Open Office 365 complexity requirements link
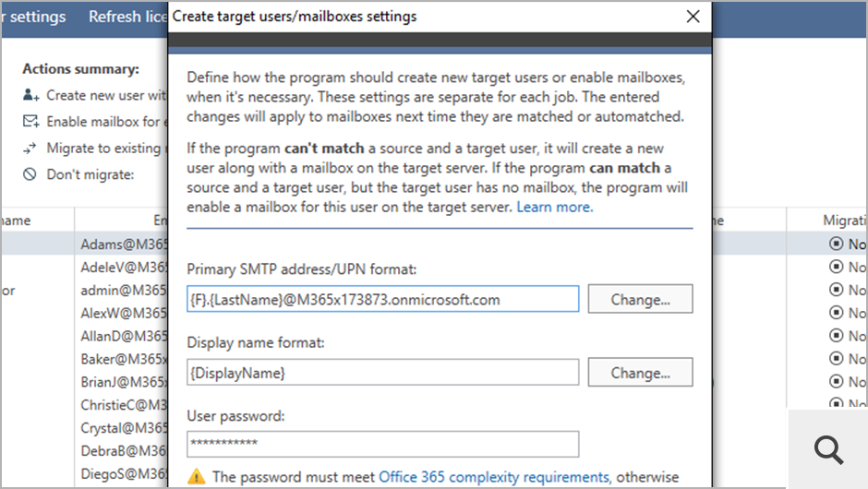Image resolution: width=868 pixels, height=489 pixels. pyautogui.click(x=494, y=477)
